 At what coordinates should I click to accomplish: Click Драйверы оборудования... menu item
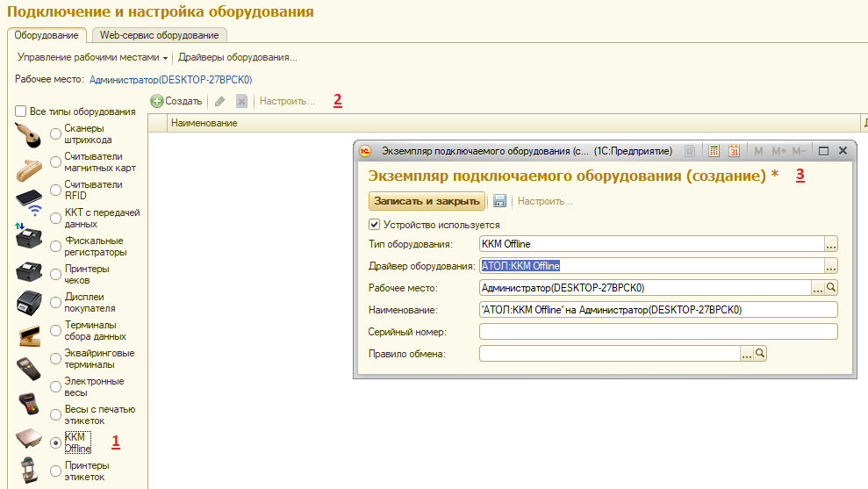tap(238, 57)
